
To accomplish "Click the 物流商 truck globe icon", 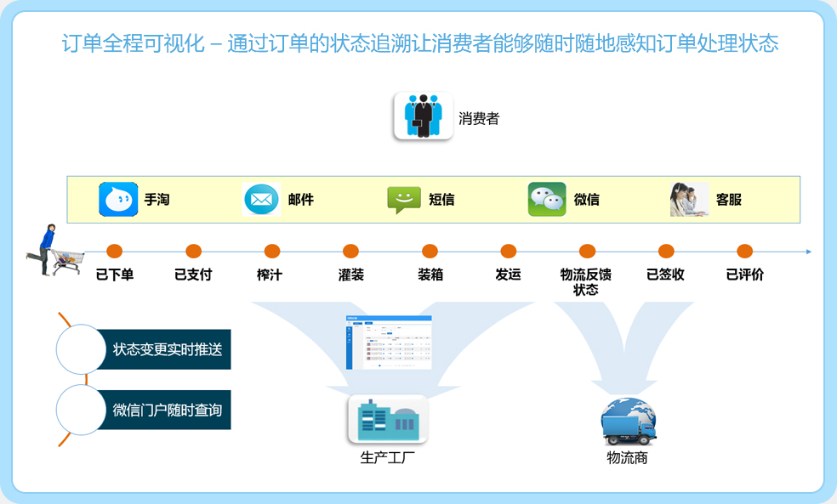I will pos(628,421).
